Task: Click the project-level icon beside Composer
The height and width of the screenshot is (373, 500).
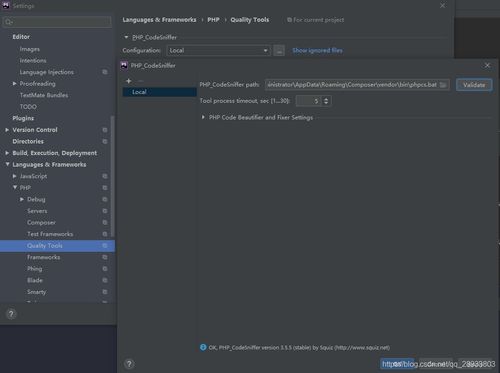Action: click(x=105, y=222)
